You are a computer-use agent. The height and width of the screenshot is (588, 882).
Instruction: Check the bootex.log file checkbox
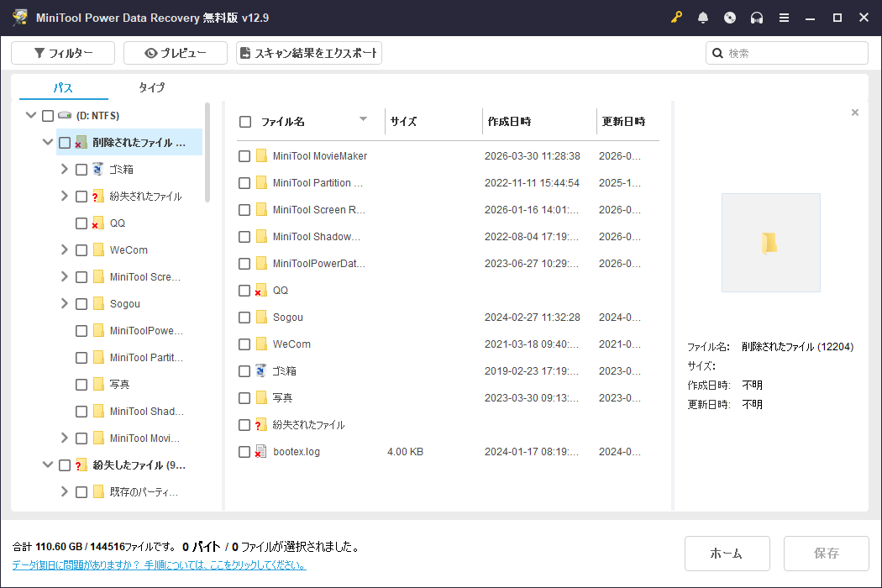244,451
